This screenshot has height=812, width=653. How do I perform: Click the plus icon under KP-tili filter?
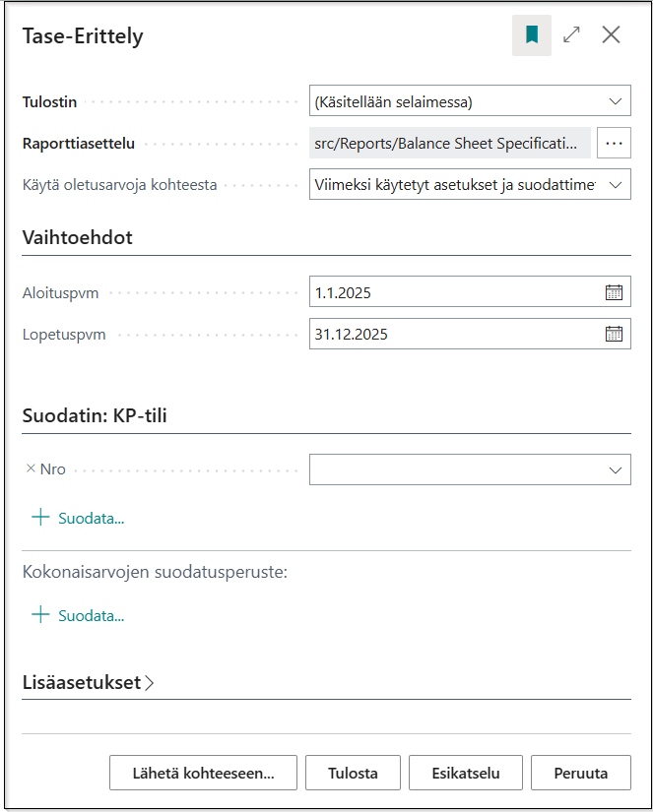40,518
